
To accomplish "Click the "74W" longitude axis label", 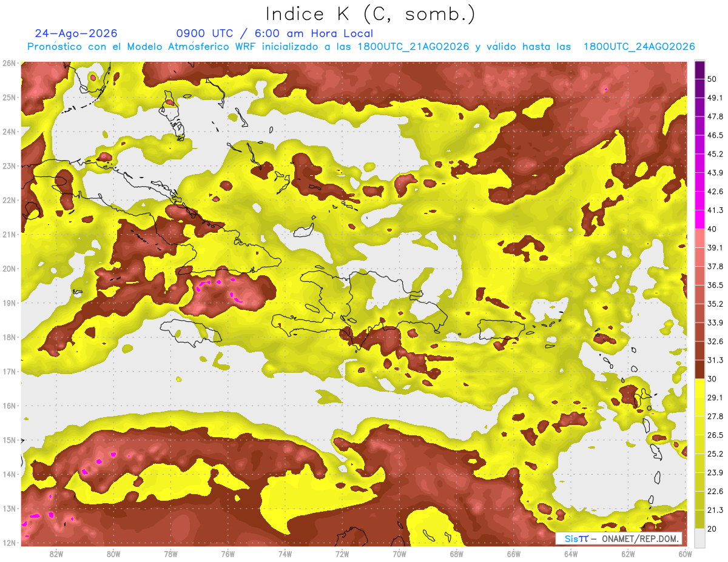I will click(285, 554).
